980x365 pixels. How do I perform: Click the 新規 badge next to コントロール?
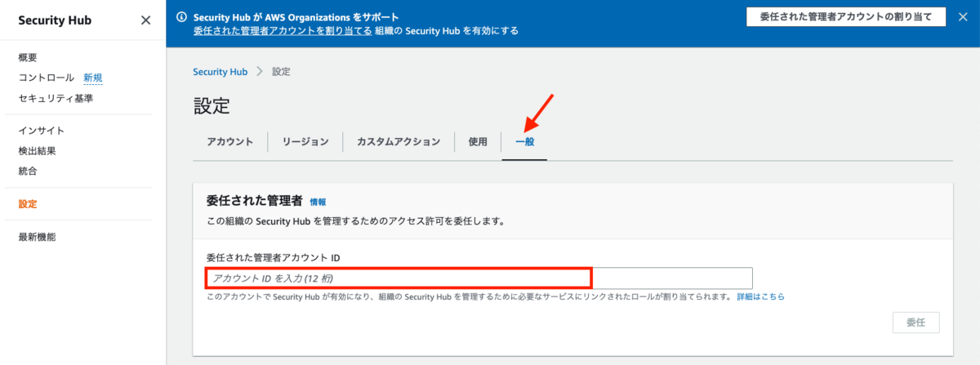92,78
